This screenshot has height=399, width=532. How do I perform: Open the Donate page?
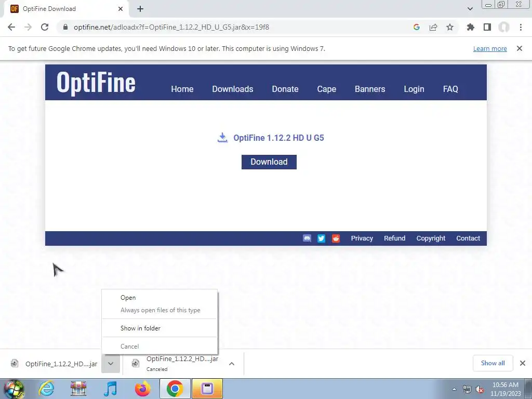(285, 89)
